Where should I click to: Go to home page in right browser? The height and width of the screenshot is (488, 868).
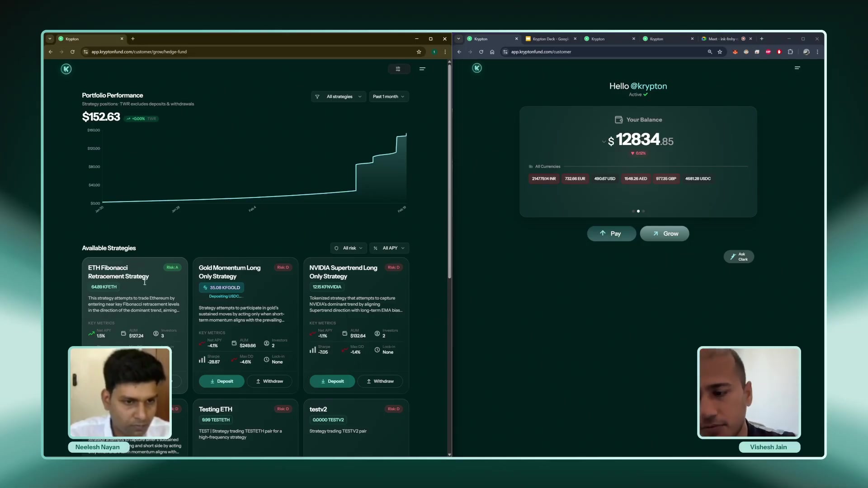492,52
